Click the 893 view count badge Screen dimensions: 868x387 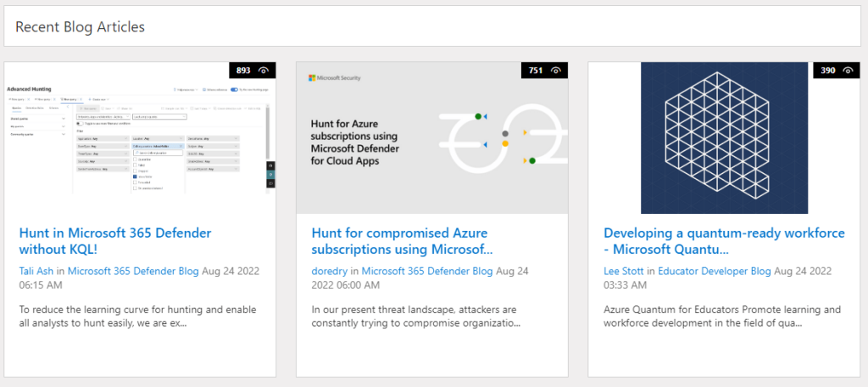coord(253,70)
